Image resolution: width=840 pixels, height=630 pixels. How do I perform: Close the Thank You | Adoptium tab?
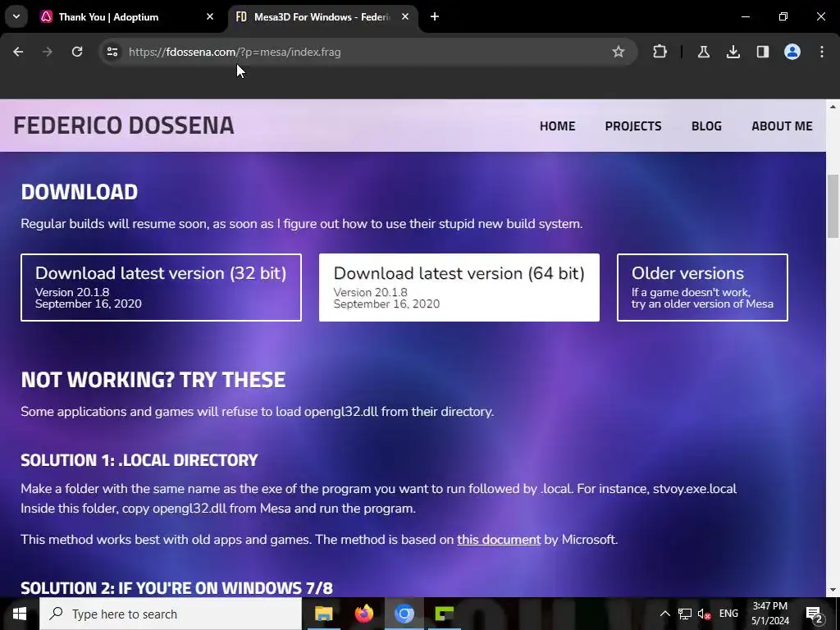point(210,16)
